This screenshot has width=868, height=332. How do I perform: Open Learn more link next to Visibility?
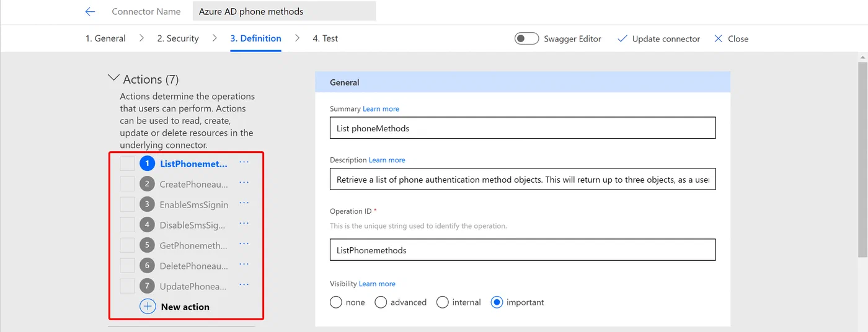pos(377,284)
